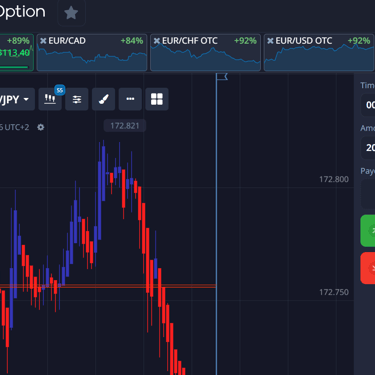Close the EUR/CHF OTC asset tab
Screen dimensions: 375x375
tap(157, 41)
